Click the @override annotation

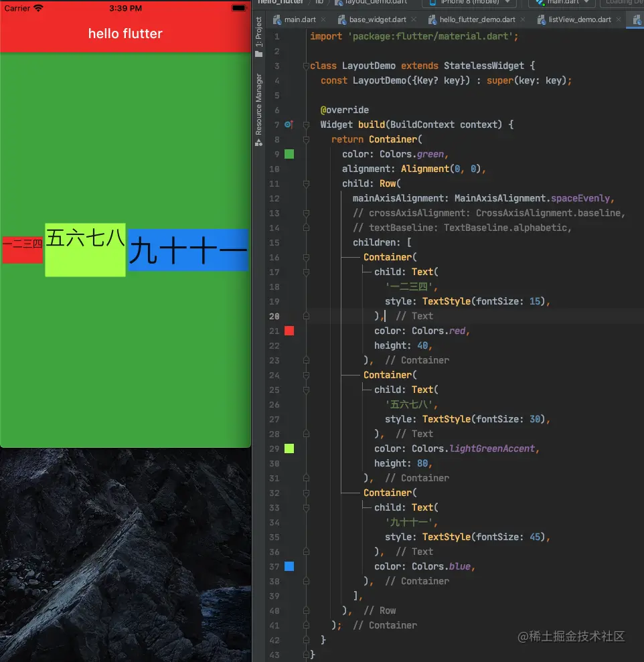coord(345,110)
